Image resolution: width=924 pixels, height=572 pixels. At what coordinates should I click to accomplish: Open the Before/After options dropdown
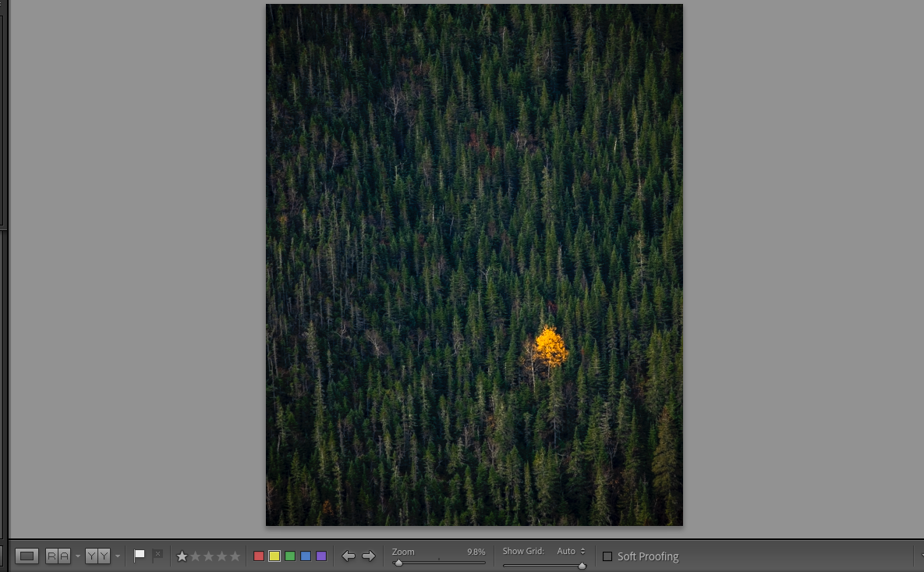coord(117,556)
